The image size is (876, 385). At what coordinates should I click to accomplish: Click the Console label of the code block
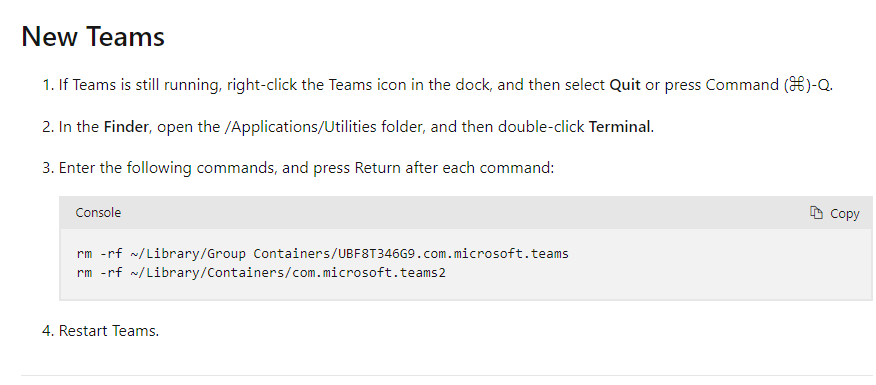(x=98, y=212)
